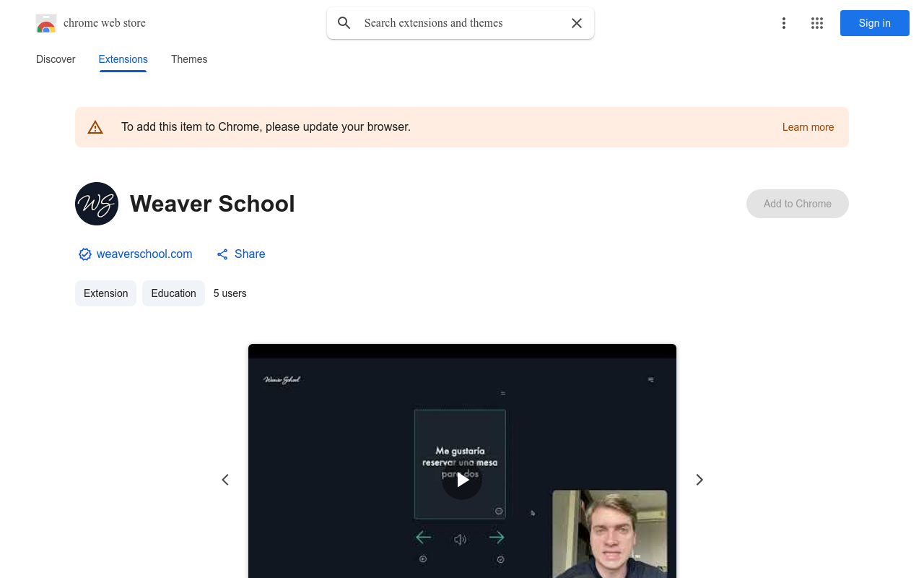Clear the search box with X
This screenshot has width=924, height=578.
(577, 23)
